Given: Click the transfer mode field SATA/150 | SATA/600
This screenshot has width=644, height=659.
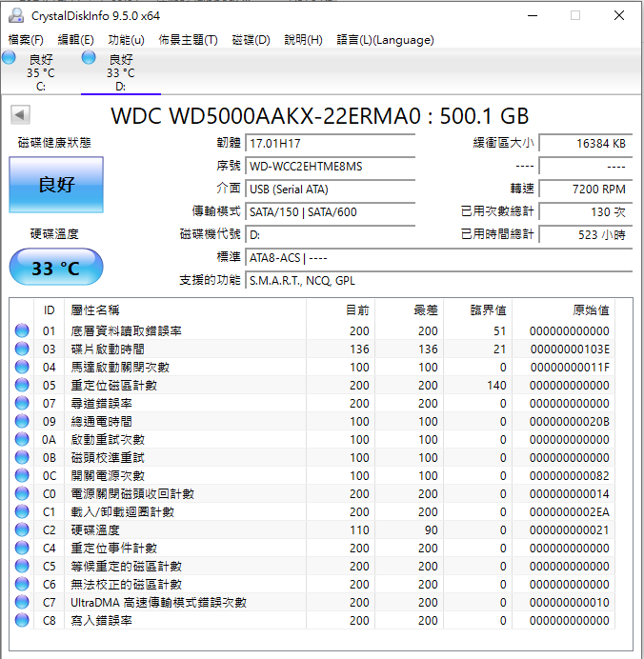Looking at the screenshot, I should click(x=331, y=211).
